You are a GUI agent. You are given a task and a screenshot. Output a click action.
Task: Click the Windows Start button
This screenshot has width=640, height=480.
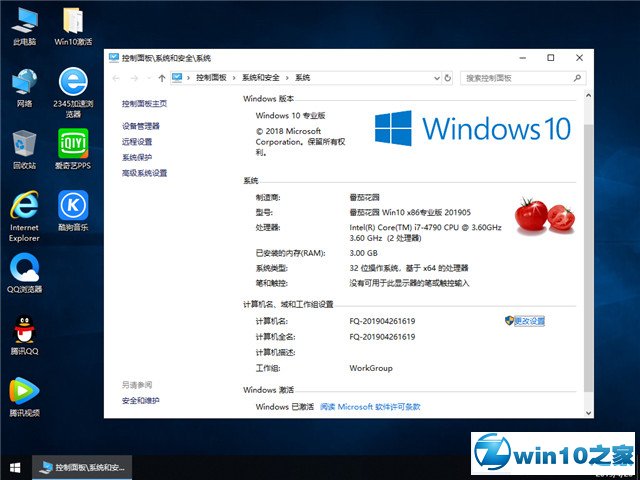tap(16, 467)
